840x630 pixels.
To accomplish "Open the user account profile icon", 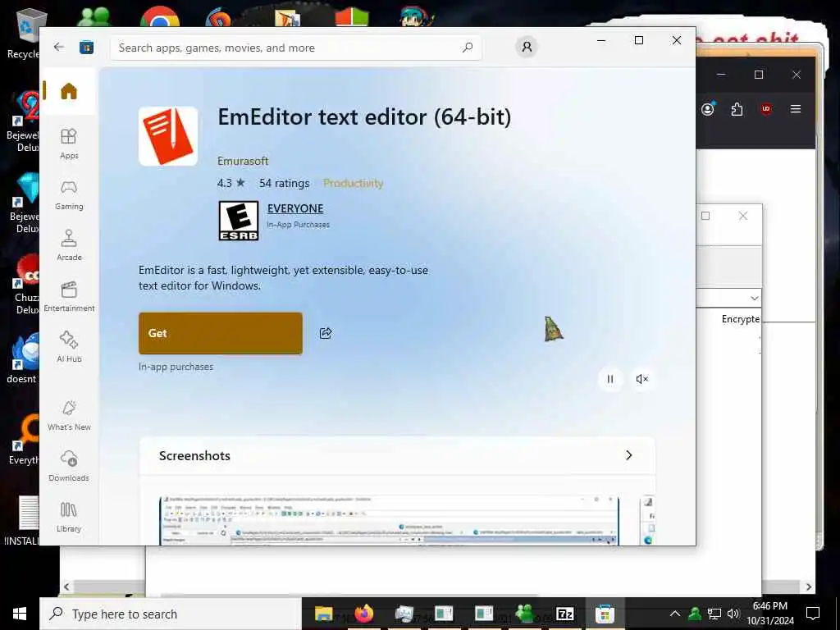I will [x=527, y=47].
